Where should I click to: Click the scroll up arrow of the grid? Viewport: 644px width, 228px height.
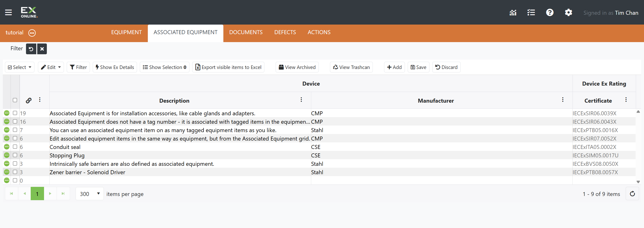638,112
